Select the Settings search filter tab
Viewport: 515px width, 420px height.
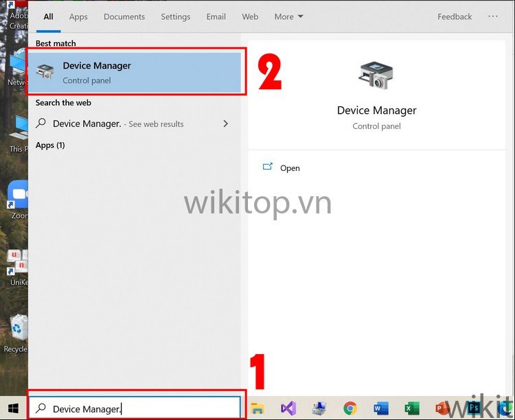click(x=176, y=16)
